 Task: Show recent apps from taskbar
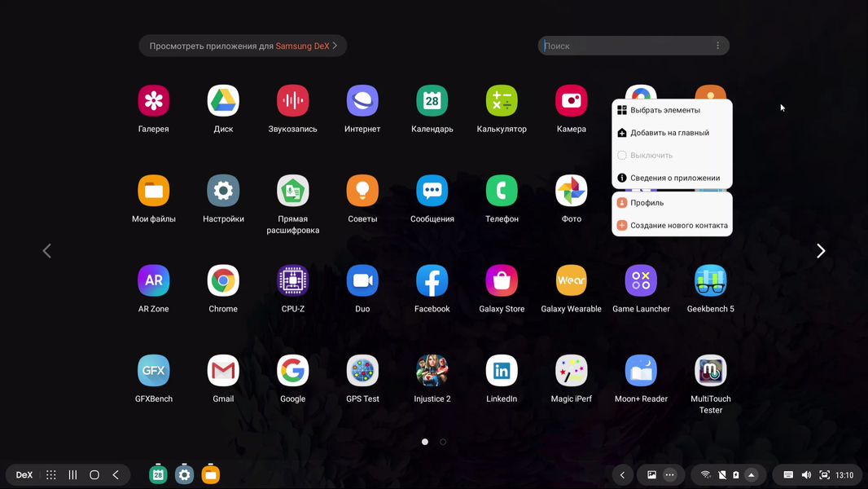coord(72,475)
